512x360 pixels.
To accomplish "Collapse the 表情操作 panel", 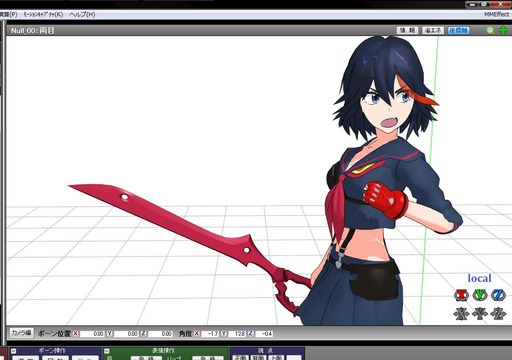I will click(107, 351).
